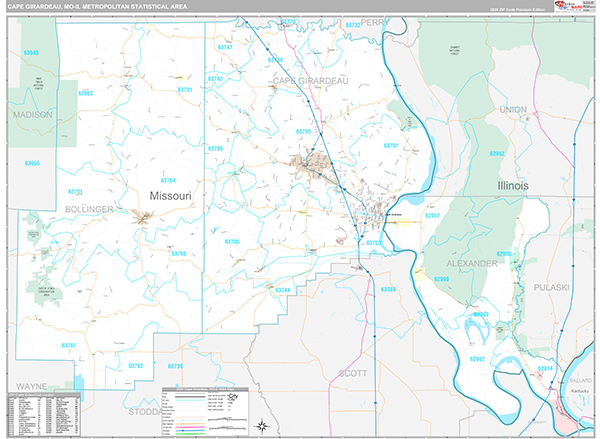Click the ZIP code index table
600x439 pixels.
coord(45,410)
